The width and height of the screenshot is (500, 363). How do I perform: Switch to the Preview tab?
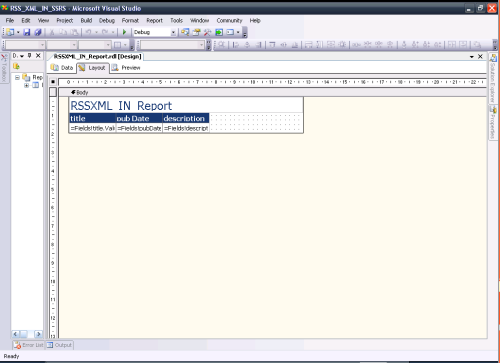click(x=126, y=68)
